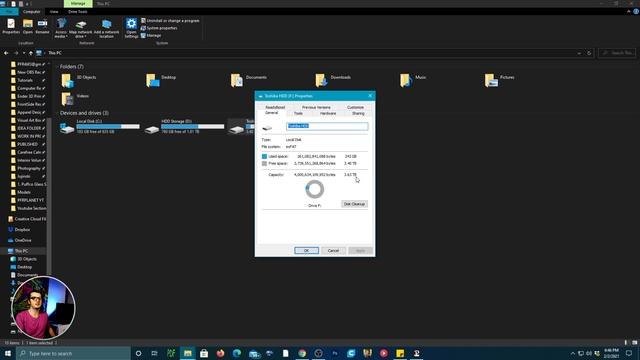The image size is (640, 360).
Task: Open the recent locations dropdown arrow
Action: click(24, 53)
